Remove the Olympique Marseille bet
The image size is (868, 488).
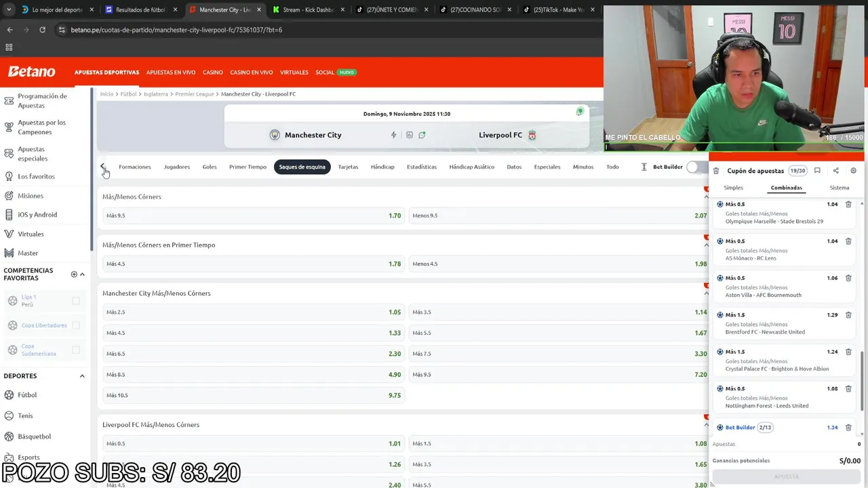pyautogui.click(x=848, y=204)
